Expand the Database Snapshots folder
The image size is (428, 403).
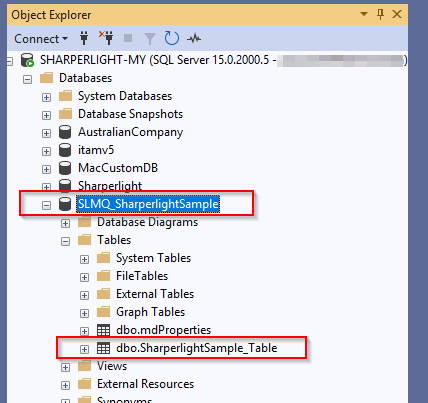46,115
